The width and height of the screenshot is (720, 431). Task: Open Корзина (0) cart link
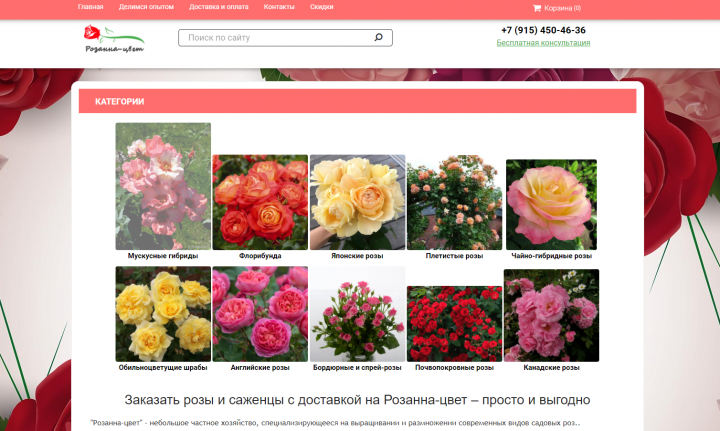click(557, 8)
